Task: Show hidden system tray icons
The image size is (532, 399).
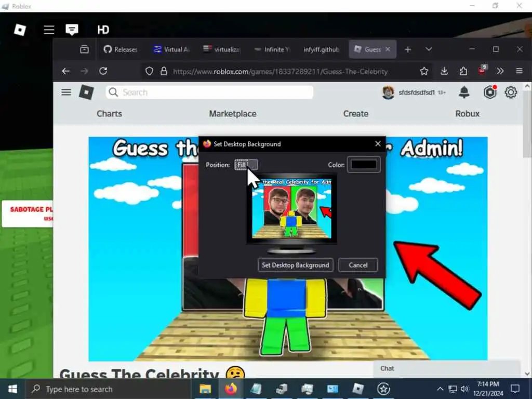Action: 440,389
